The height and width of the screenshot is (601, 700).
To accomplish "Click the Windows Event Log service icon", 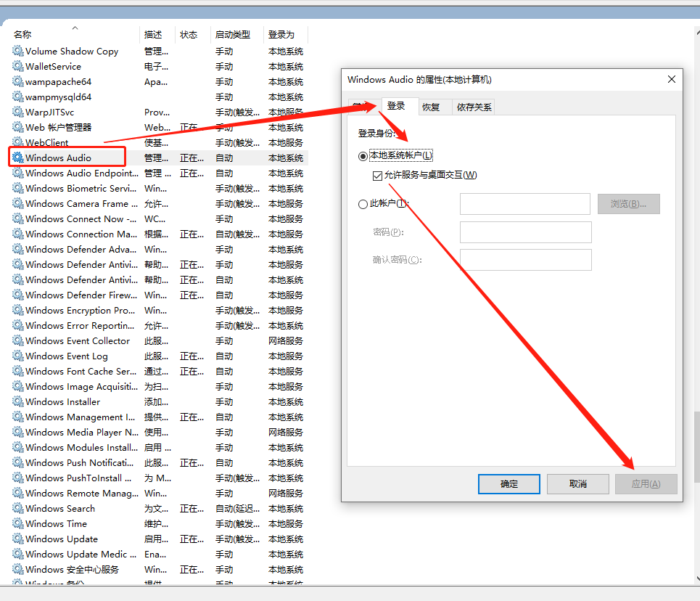I will [17, 356].
